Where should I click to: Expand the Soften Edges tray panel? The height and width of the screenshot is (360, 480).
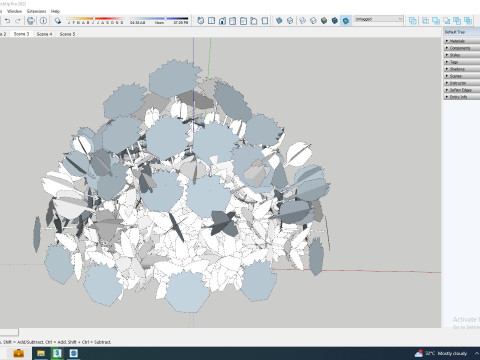(x=462, y=90)
